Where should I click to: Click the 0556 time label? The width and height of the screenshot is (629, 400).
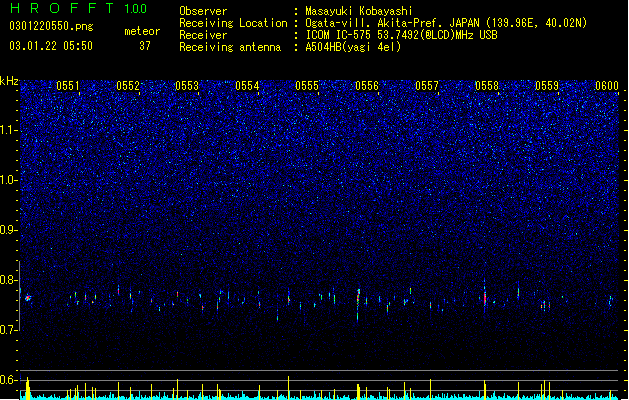(367, 86)
